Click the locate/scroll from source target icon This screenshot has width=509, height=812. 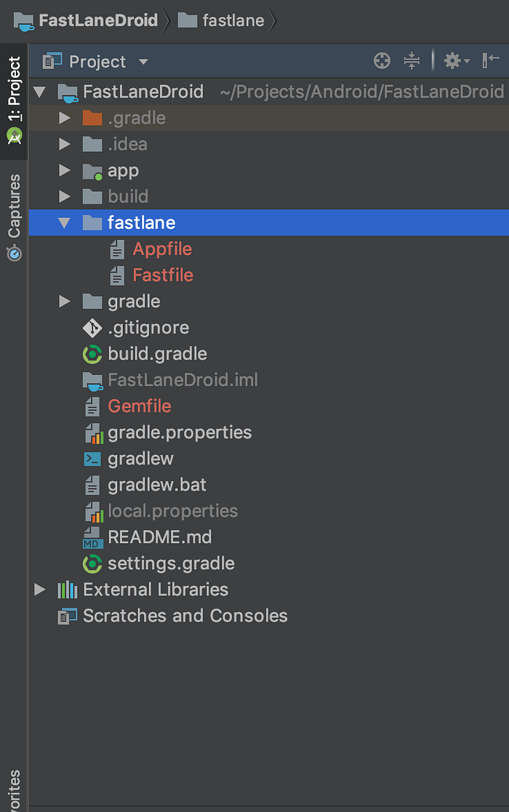click(x=382, y=61)
